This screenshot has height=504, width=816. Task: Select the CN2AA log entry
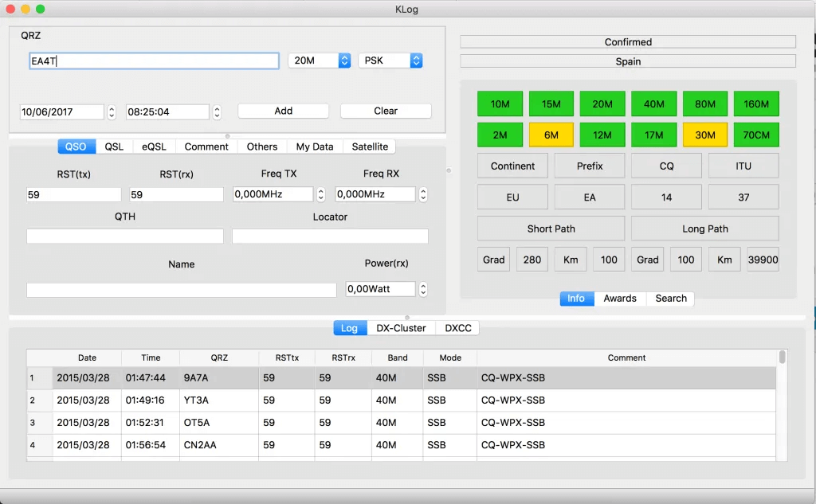pyautogui.click(x=402, y=445)
